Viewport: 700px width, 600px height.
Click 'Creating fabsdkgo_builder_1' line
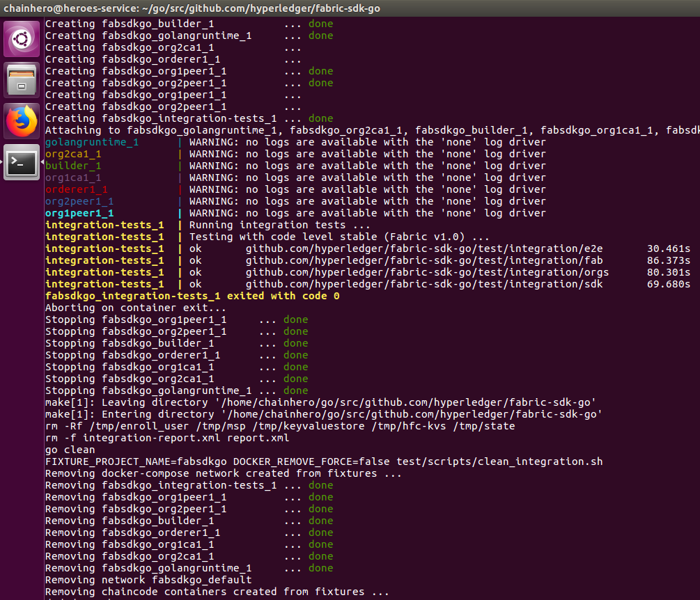pyautogui.click(x=189, y=24)
